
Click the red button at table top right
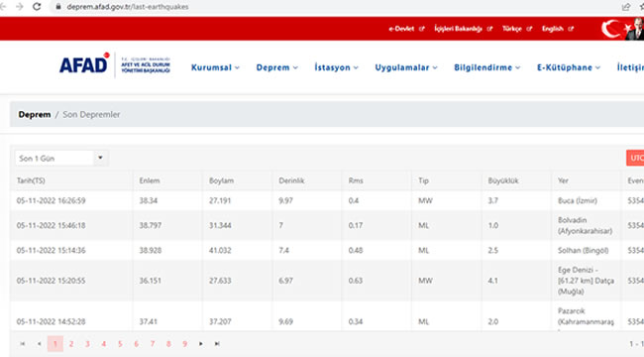click(635, 158)
